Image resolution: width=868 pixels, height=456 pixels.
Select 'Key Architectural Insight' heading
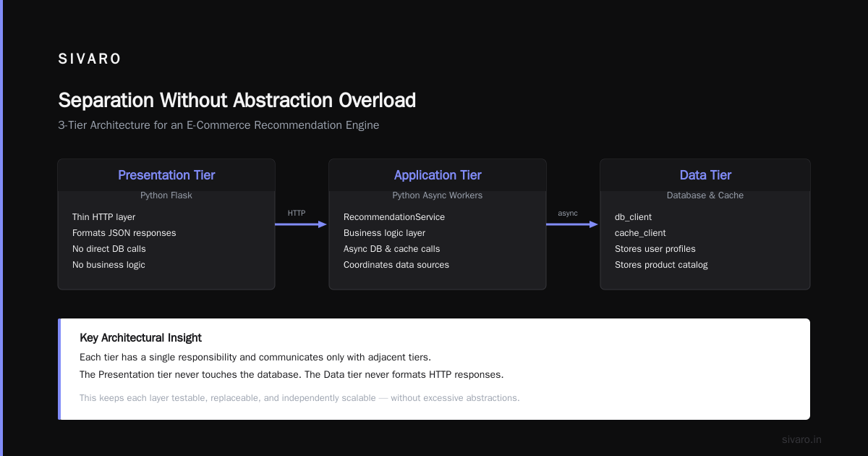click(140, 338)
